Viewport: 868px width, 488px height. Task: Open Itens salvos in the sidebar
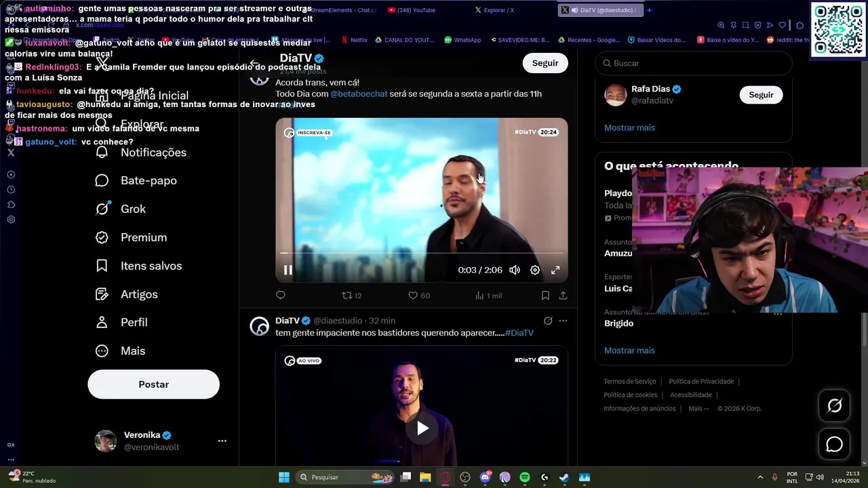click(x=139, y=266)
